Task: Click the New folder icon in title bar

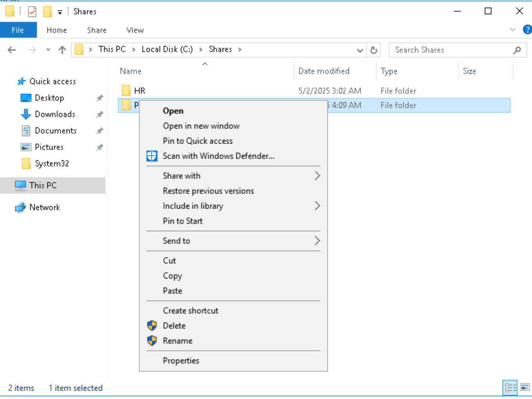Action: [x=47, y=12]
